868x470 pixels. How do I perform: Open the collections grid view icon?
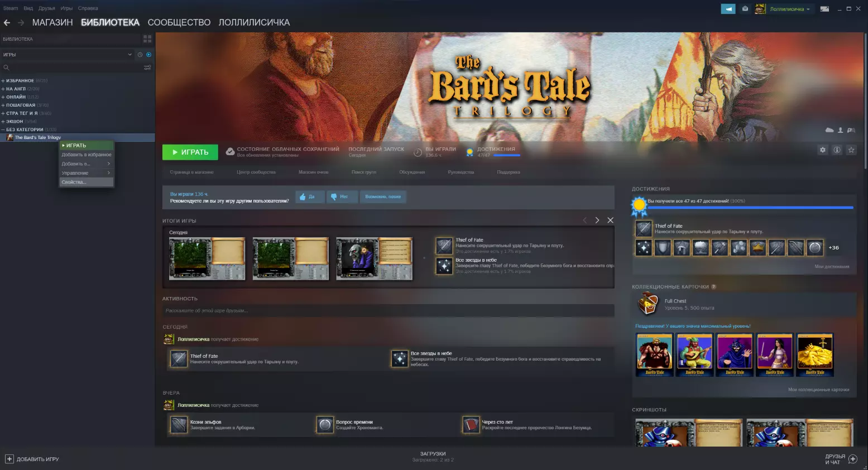[147, 39]
